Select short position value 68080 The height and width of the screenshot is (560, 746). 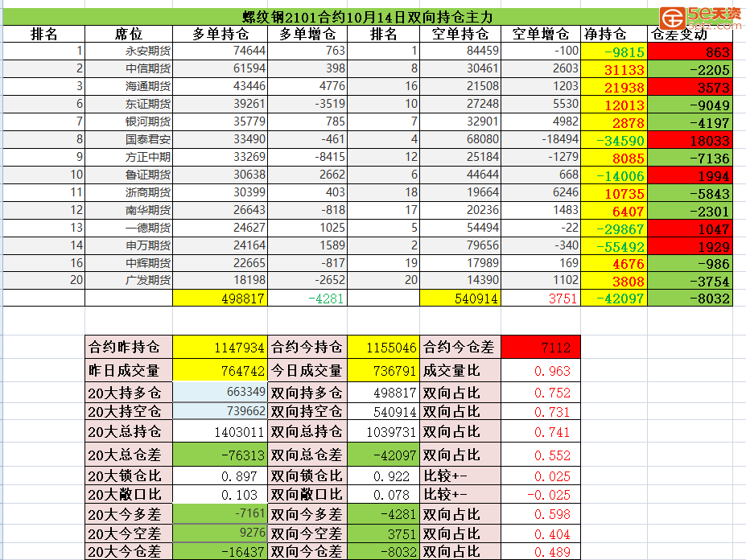(x=460, y=139)
